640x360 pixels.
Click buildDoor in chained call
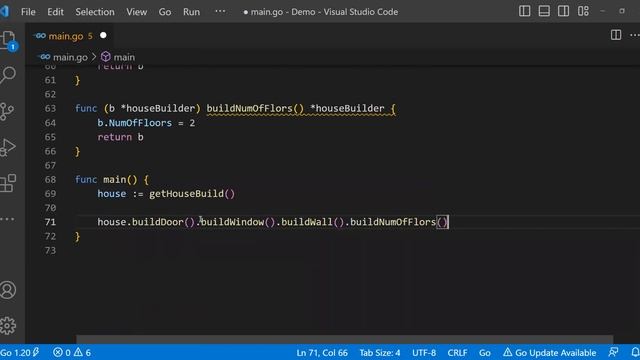[158, 222]
